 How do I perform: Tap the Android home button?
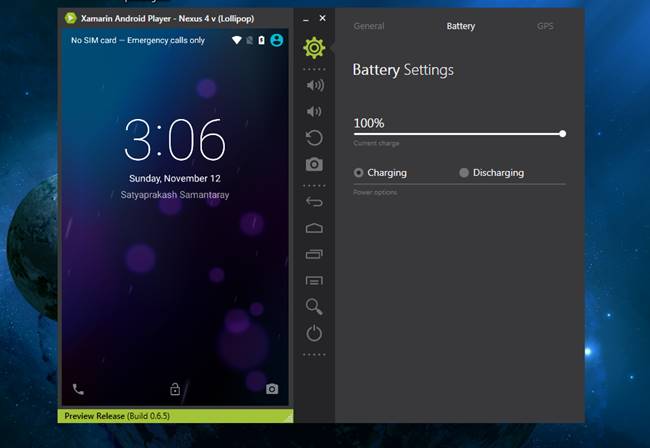pyautogui.click(x=314, y=228)
